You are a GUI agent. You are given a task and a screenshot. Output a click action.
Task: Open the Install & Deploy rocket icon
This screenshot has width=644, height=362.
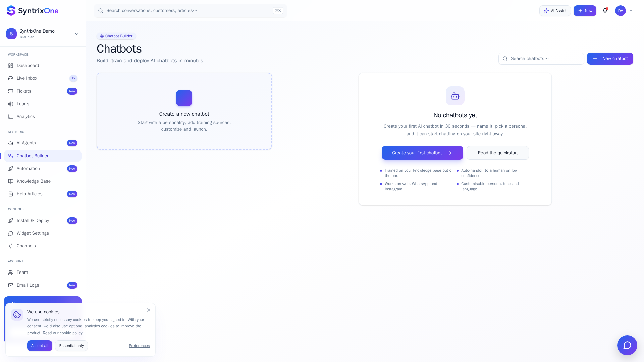(x=11, y=221)
